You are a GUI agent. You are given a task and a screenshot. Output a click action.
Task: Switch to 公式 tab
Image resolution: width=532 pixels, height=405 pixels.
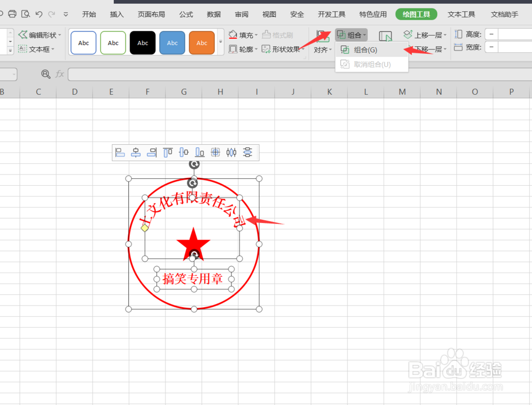click(186, 14)
